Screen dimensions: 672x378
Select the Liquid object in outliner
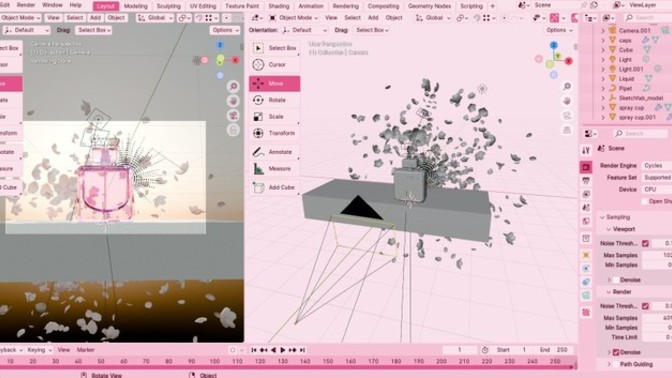(626, 79)
